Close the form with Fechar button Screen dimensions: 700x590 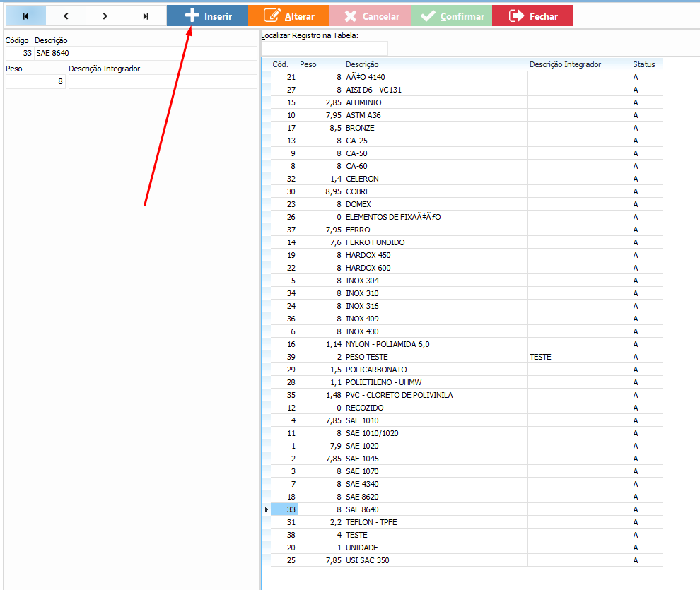tap(532, 16)
